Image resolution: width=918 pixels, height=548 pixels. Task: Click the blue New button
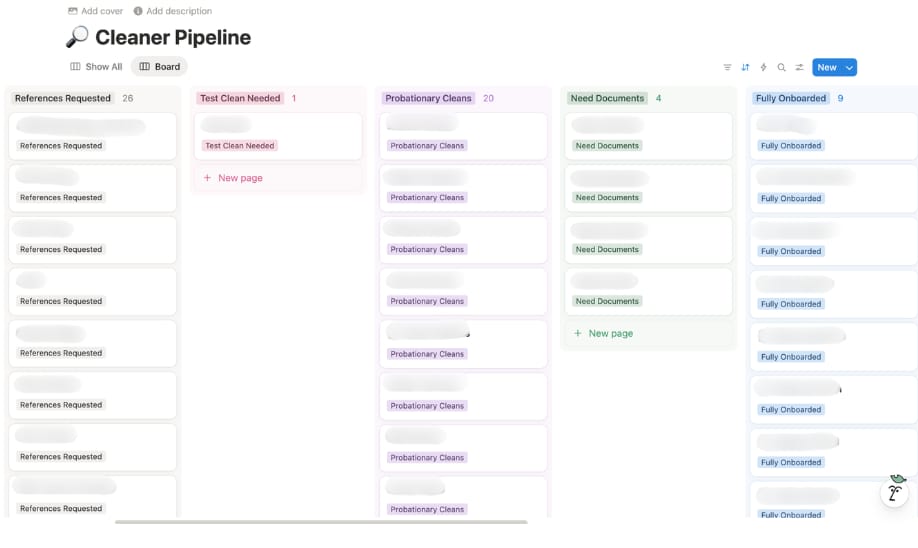pos(826,68)
